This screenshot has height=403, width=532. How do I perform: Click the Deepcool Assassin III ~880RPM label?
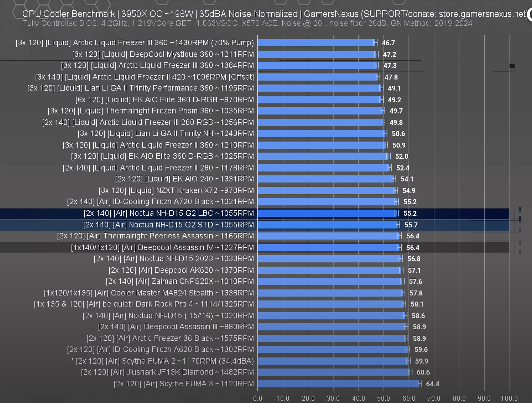(x=176, y=327)
